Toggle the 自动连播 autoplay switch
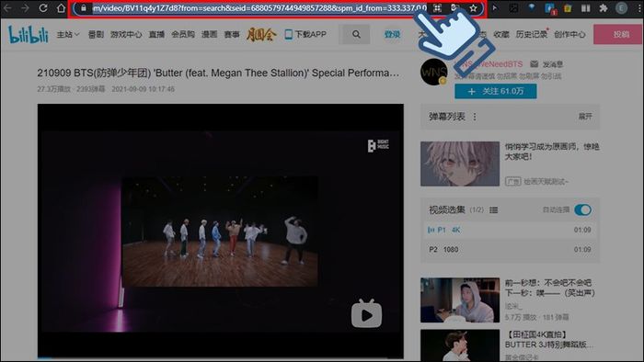Viewport: 644px width, 362px height. [582, 209]
